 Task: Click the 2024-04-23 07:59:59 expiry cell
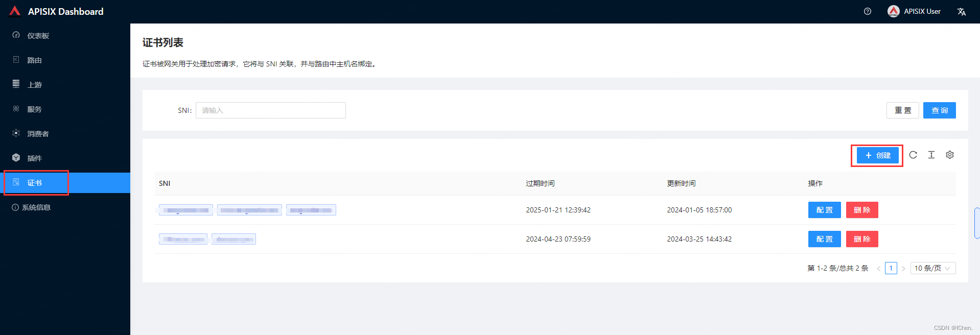558,239
